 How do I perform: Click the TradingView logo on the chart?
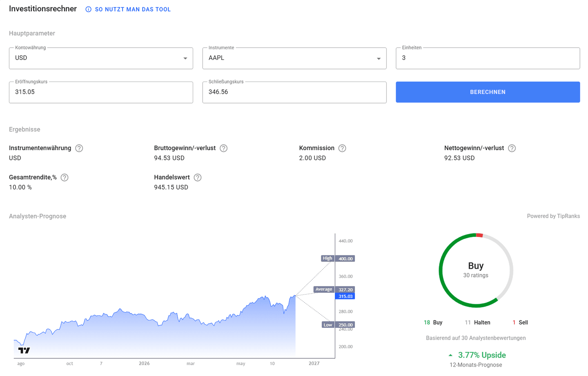pyautogui.click(x=24, y=350)
